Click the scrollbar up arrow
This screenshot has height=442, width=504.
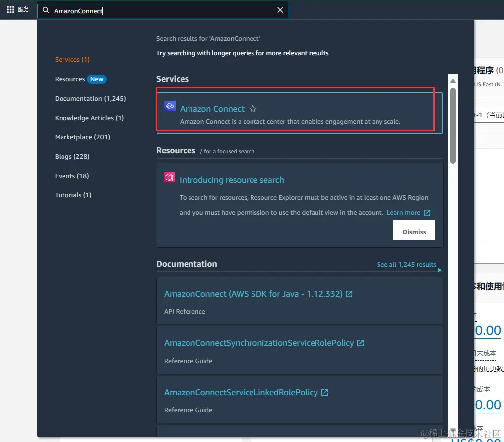(x=453, y=81)
